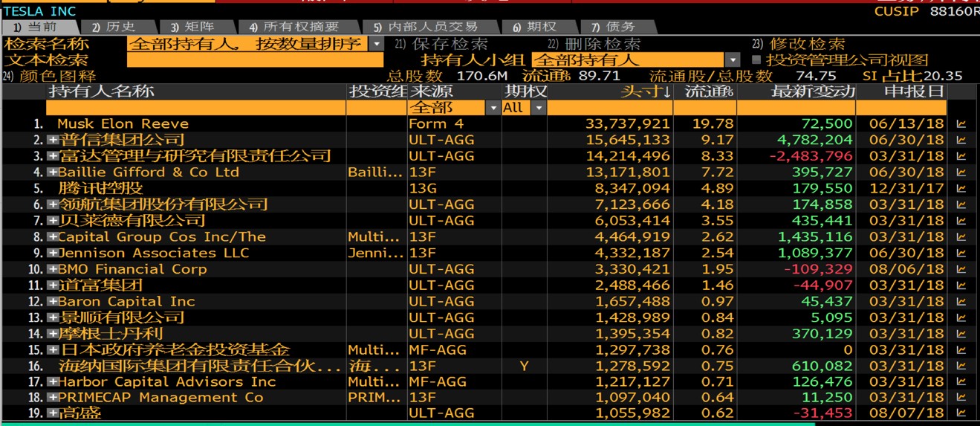Open chart icon for Musk Elon Reeve row
980x426 pixels.
[961, 124]
